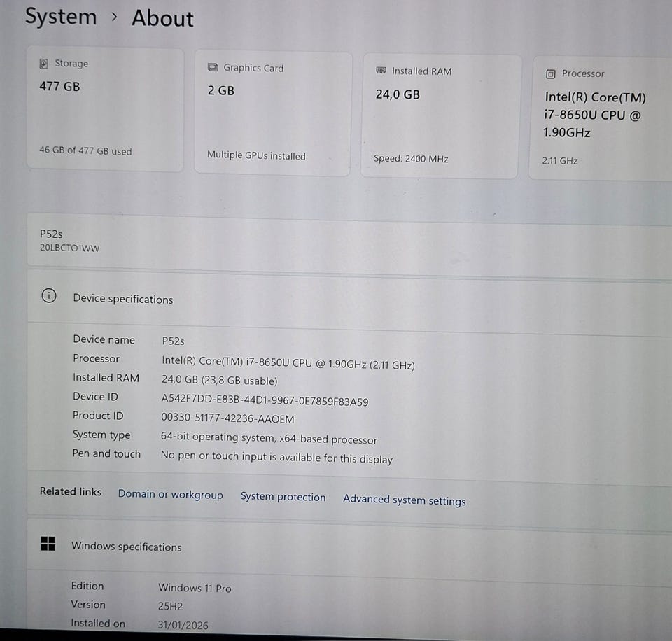Click the Windows logo specifications icon
Image resolution: width=672 pixels, height=641 pixels.
48,544
